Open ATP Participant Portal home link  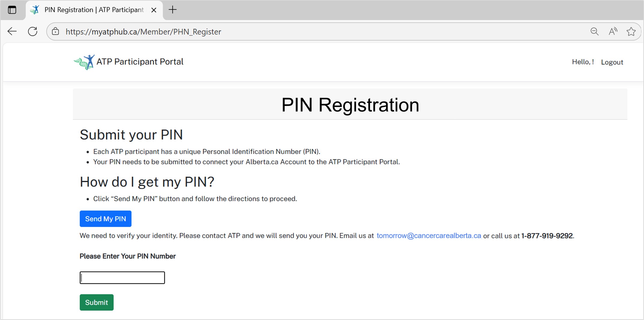click(x=140, y=62)
